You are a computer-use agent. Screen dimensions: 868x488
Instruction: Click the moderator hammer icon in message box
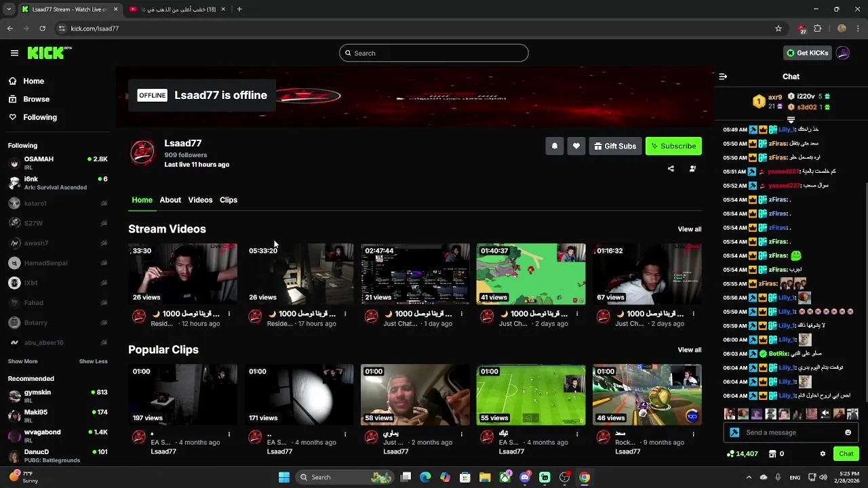[734, 432]
